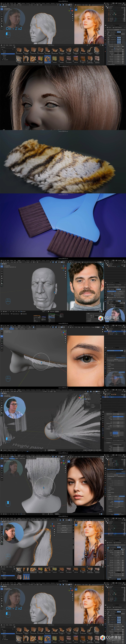The height and width of the screenshot is (644, 126).
Task: Select the Move tool beside bald head sculpt
Action: (2, 271)
